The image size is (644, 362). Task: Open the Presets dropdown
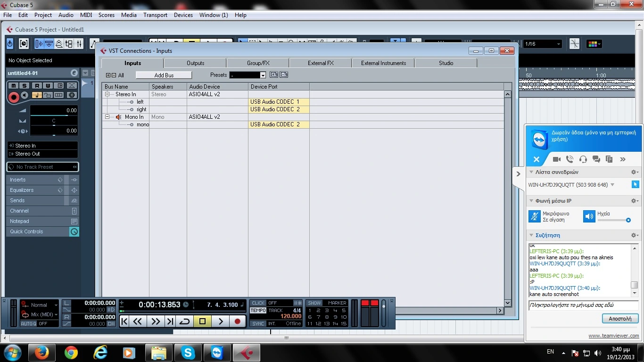click(263, 75)
